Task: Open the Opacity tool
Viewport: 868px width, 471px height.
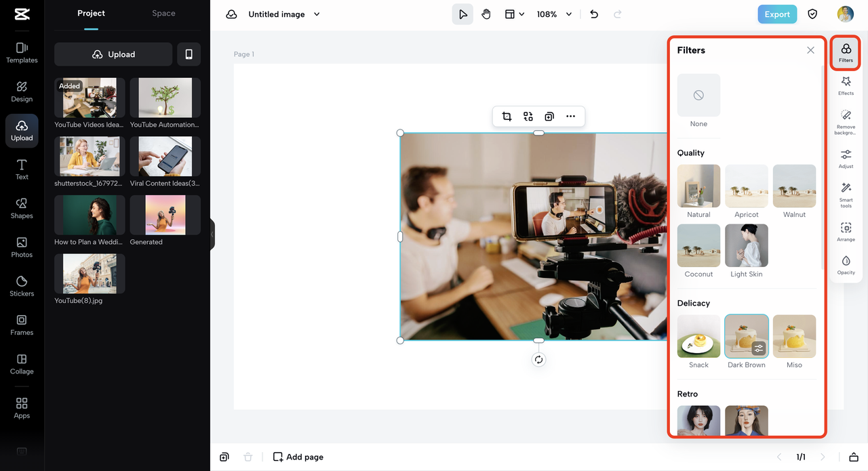Action: [x=846, y=265]
